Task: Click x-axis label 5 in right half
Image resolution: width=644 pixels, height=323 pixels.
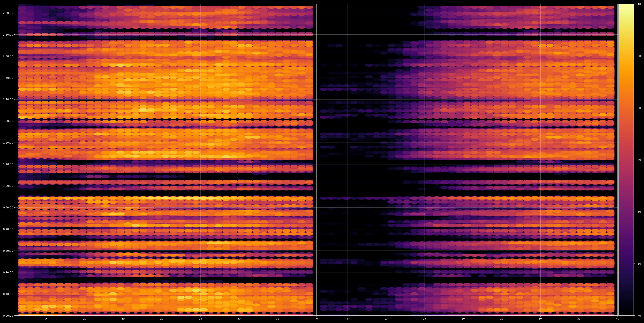Action: (347, 319)
